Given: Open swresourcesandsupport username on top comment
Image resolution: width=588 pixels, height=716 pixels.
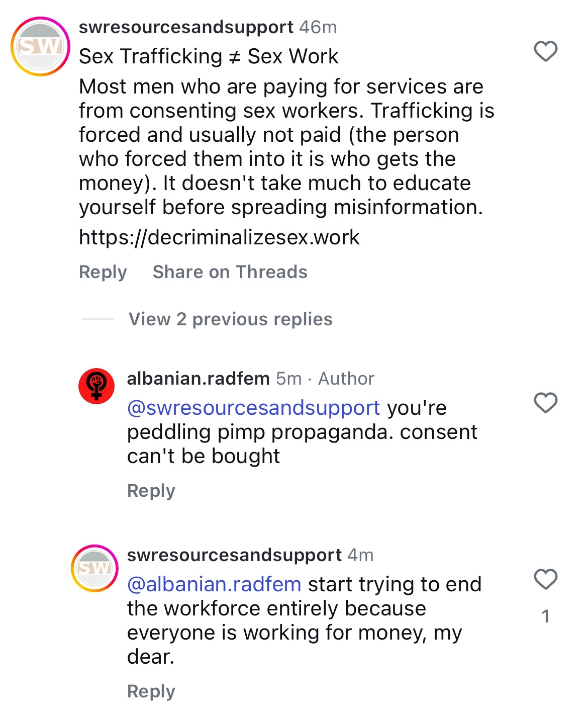Looking at the screenshot, I should (186, 27).
